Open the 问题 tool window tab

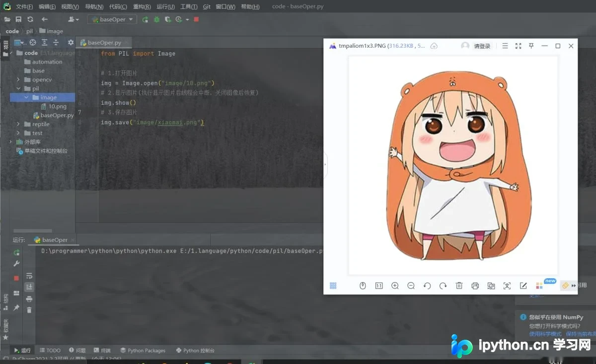(77, 350)
